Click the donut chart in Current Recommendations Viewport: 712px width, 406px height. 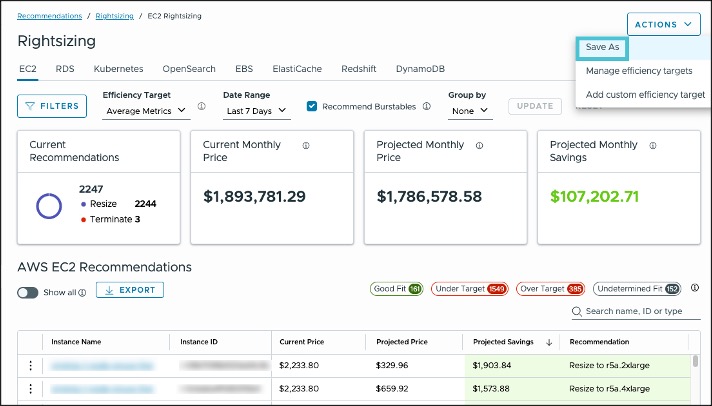[x=49, y=206]
